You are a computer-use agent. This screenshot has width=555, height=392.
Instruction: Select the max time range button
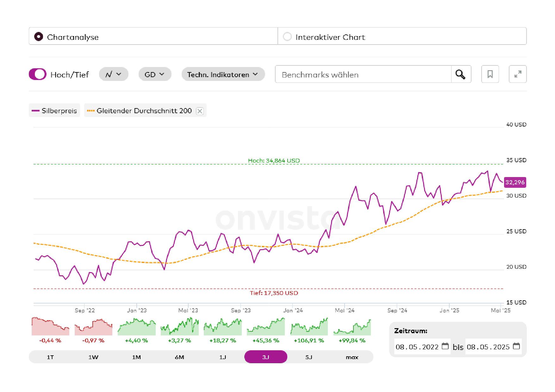352,357
